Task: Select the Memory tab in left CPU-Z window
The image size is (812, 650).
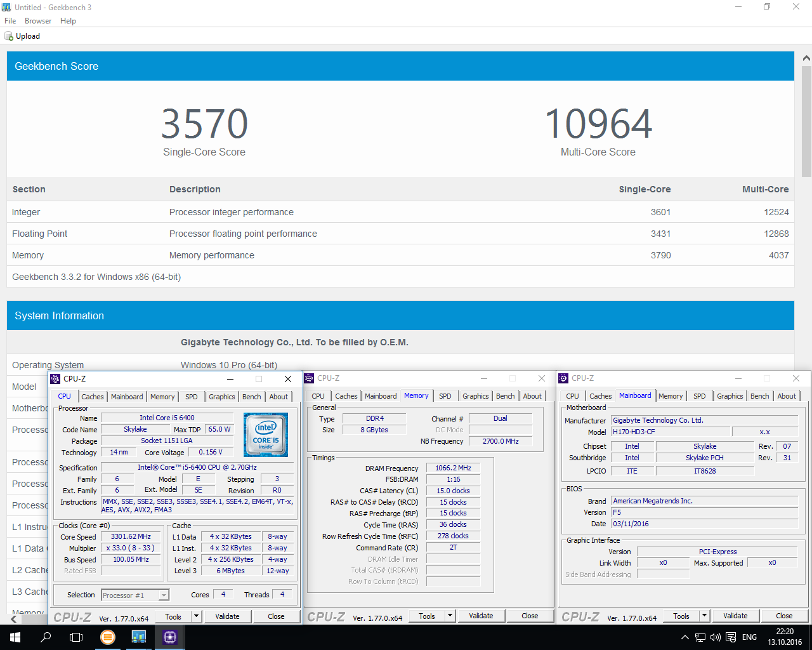Action: [162, 397]
